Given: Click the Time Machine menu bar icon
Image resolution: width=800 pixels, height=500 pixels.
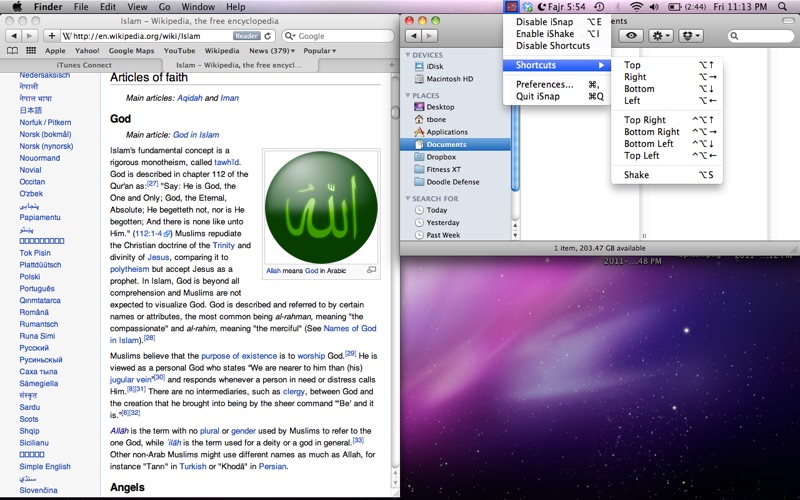Looking at the screenshot, I should (598, 7).
